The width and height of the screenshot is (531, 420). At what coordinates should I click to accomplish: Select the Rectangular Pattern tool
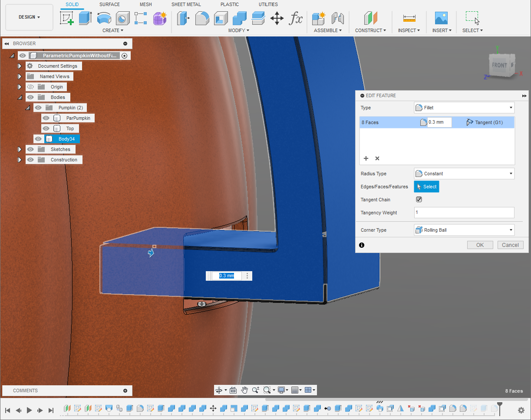[x=141, y=18]
